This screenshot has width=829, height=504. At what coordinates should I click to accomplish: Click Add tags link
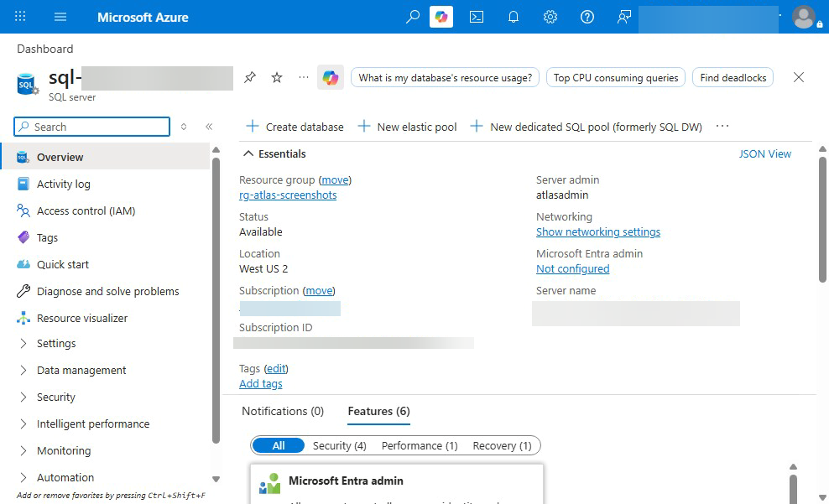coord(261,383)
